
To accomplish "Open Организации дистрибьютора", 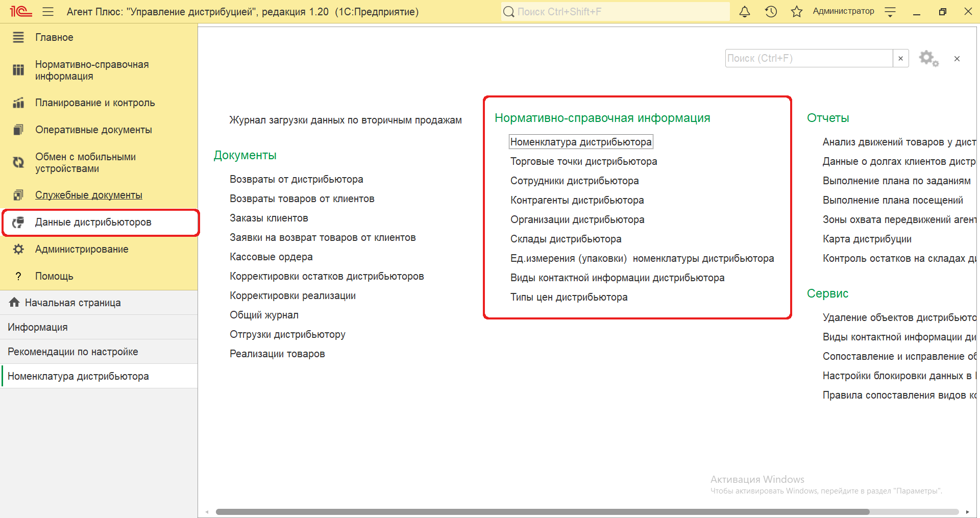I will pyautogui.click(x=577, y=219).
